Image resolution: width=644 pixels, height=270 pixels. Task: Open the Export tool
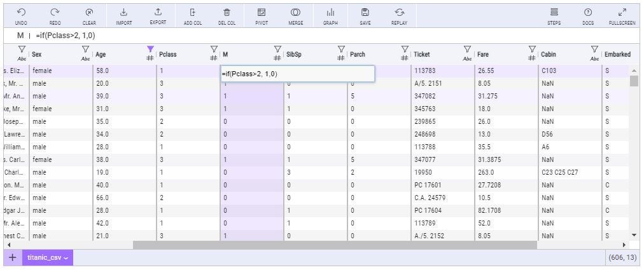158,17
